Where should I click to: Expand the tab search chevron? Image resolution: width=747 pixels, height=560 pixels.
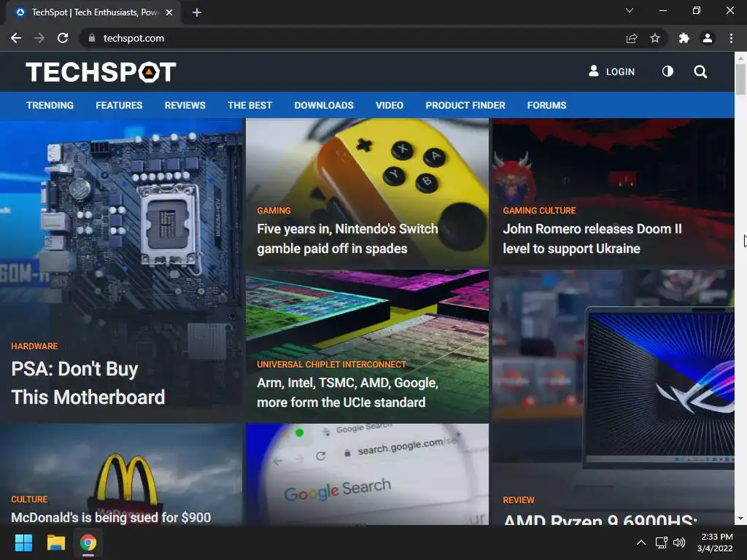tap(630, 10)
